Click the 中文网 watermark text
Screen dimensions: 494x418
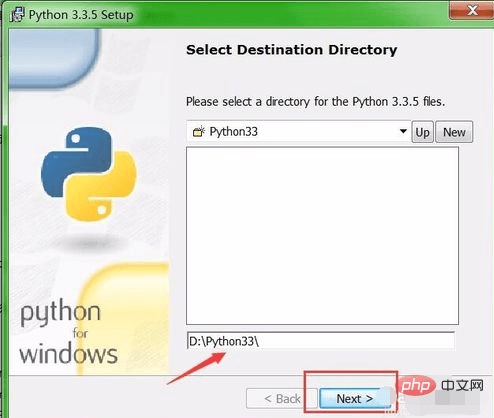[x=462, y=386]
